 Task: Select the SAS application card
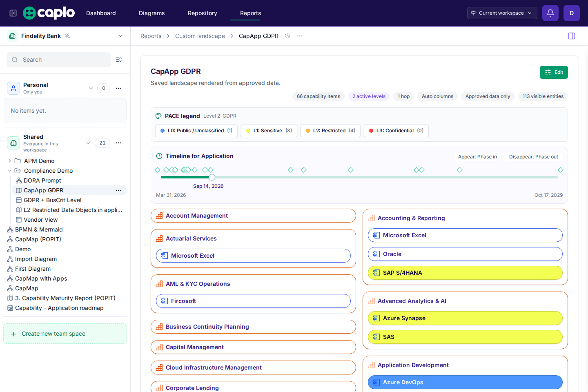click(x=465, y=337)
